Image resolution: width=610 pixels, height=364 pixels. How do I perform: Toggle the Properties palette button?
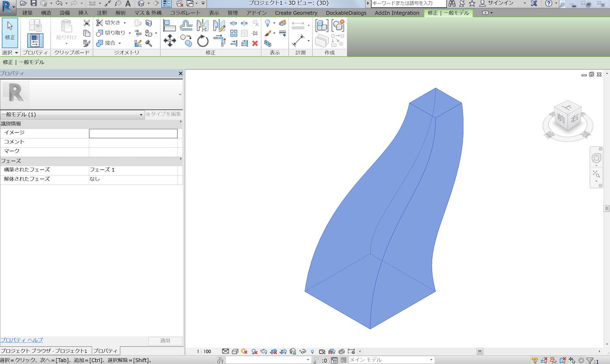pyautogui.click(x=35, y=41)
